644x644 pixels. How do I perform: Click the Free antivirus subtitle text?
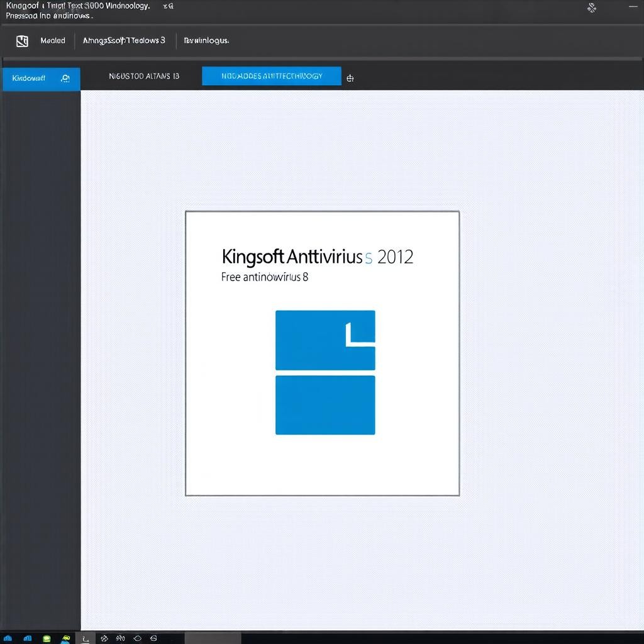[x=264, y=277]
